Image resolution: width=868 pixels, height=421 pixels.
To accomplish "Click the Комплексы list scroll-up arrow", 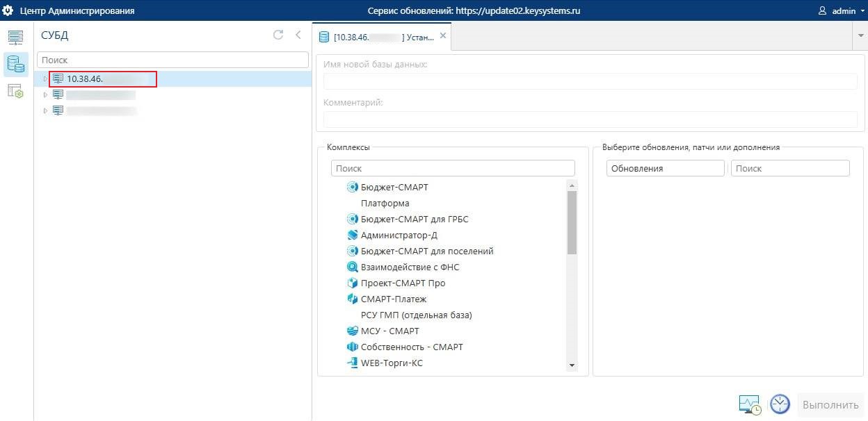I will [x=572, y=185].
